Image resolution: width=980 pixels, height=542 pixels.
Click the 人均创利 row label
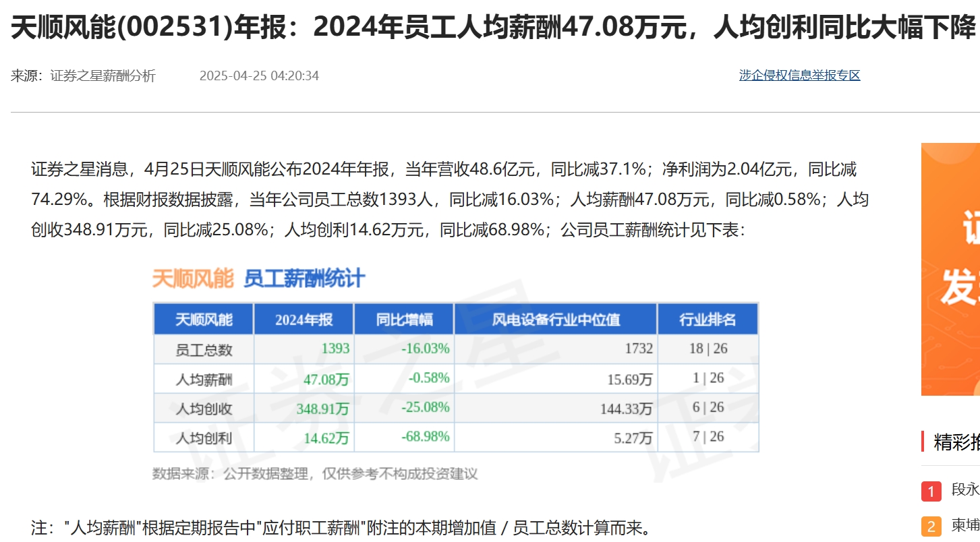tap(204, 438)
